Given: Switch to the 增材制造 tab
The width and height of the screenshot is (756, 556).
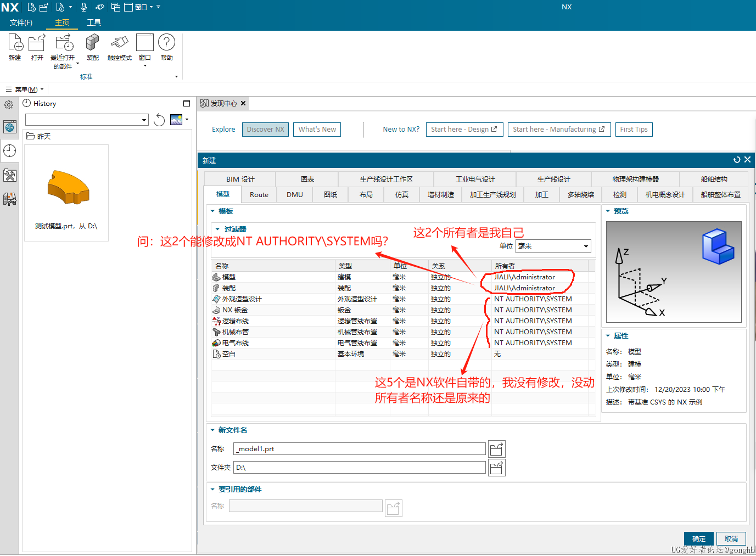Looking at the screenshot, I should tap(441, 195).
